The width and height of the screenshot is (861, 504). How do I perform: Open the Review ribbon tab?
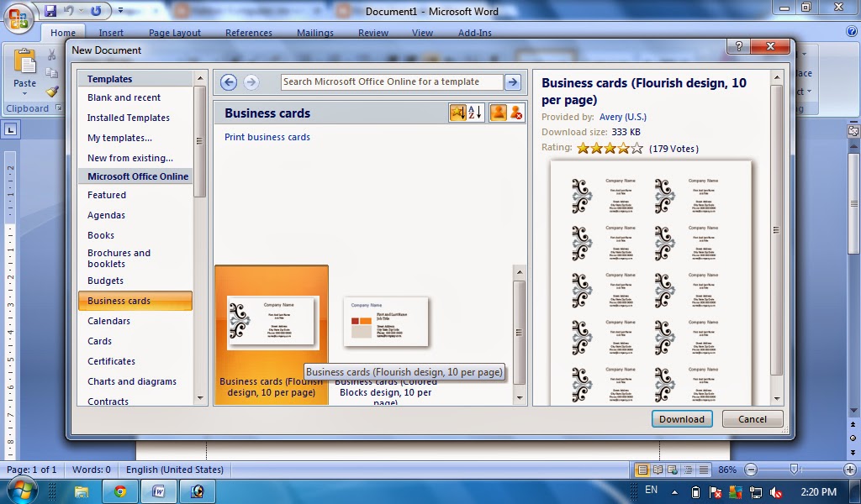click(373, 33)
